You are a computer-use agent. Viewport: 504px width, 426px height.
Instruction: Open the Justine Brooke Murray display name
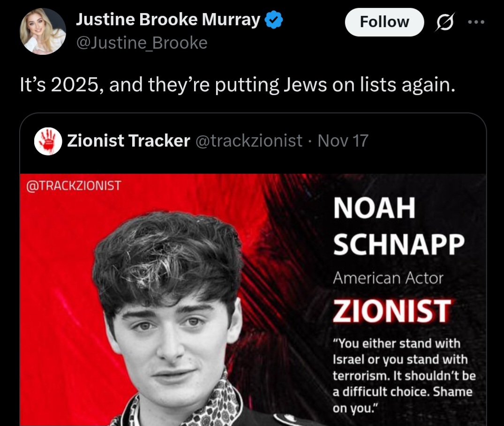click(x=168, y=20)
